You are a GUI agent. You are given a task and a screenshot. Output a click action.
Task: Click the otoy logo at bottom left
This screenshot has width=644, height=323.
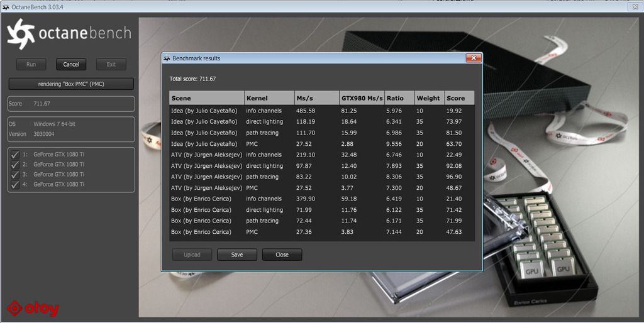[33, 309]
